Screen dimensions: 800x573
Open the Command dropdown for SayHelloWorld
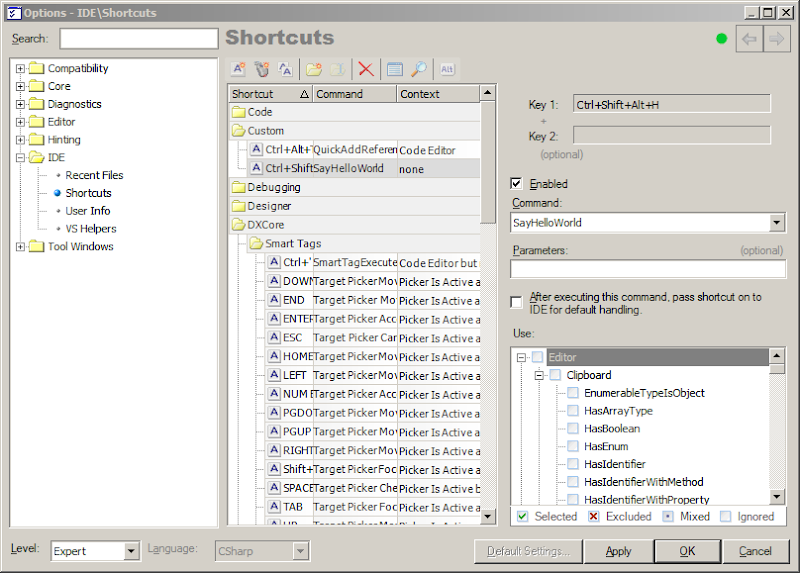[x=777, y=223]
